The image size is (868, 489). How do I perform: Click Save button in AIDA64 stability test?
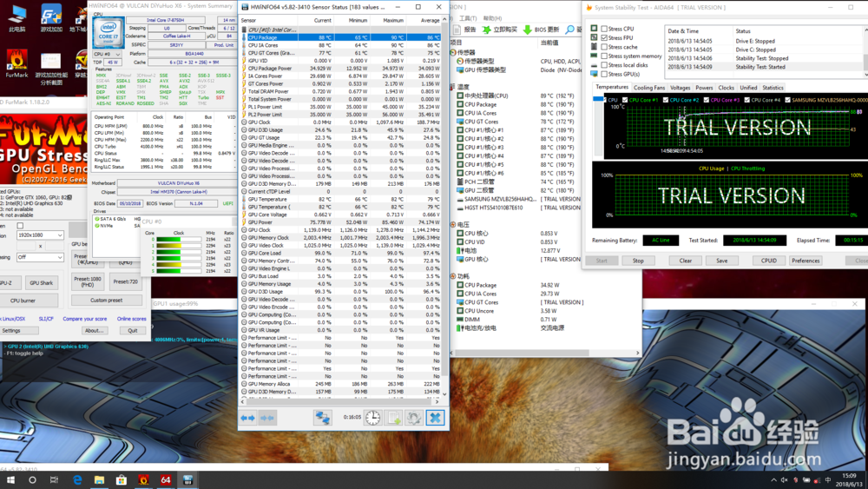click(722, 261)
